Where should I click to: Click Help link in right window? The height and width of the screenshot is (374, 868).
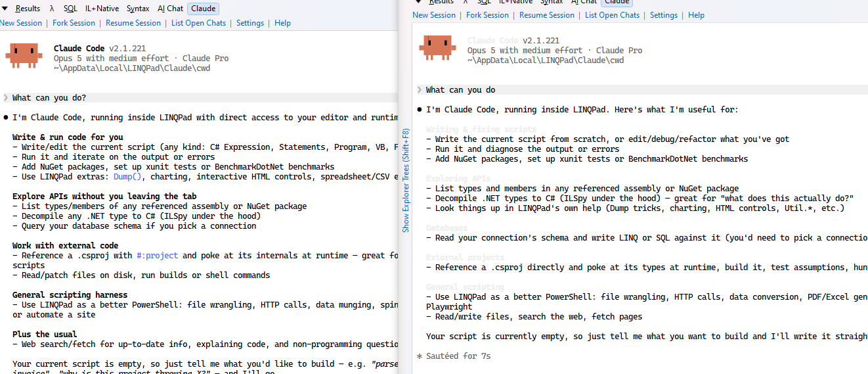696,15
